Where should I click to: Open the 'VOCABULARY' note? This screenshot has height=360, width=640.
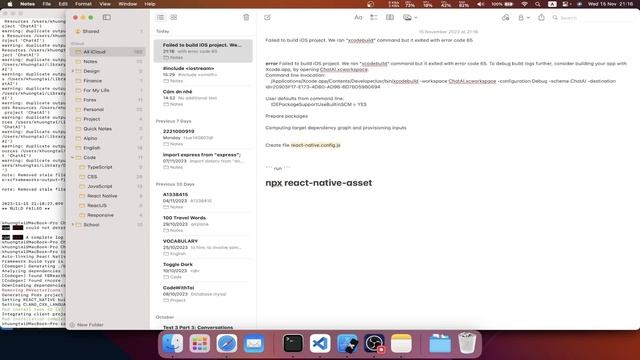pos(203,247)
